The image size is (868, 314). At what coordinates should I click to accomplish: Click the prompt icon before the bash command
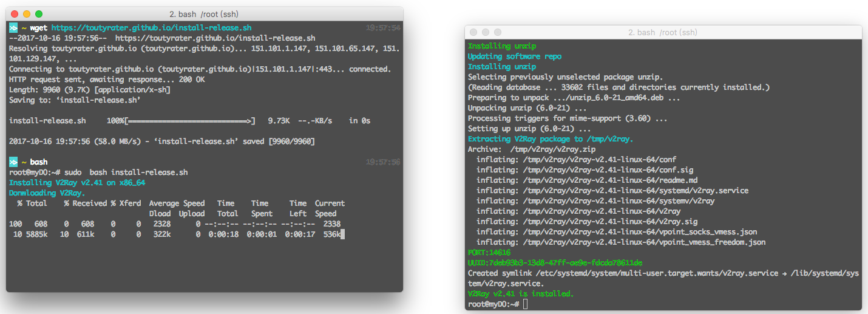13,162
